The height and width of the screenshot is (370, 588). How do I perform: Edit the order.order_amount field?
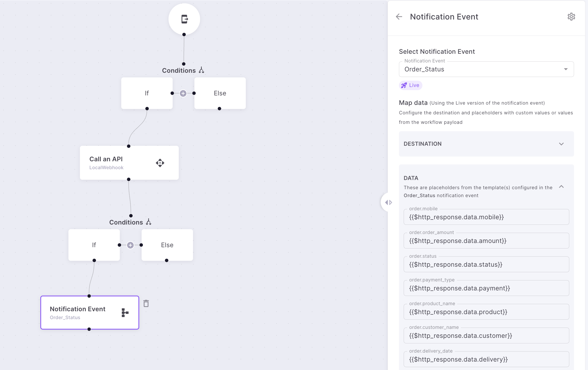click(x=486, y=241)
